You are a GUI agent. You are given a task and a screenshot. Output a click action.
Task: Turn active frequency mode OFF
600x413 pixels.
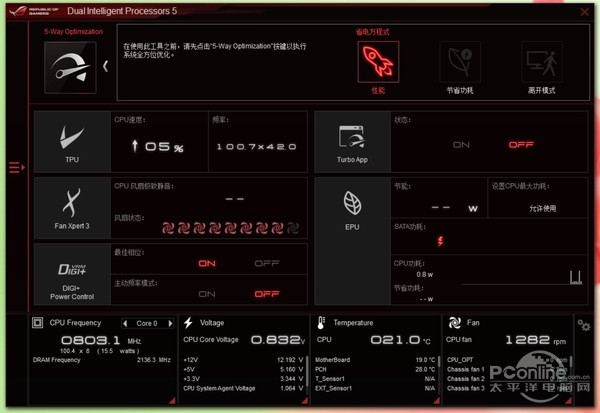267,294
